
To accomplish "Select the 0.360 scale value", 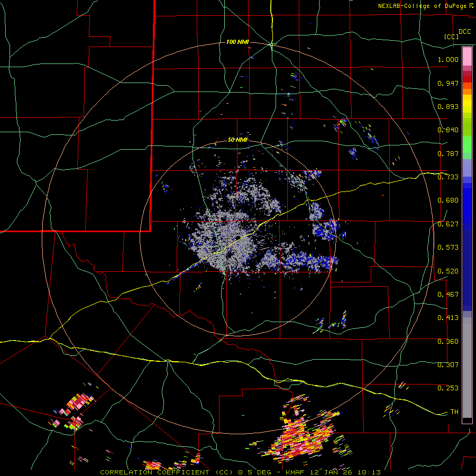I will (448, 342).
